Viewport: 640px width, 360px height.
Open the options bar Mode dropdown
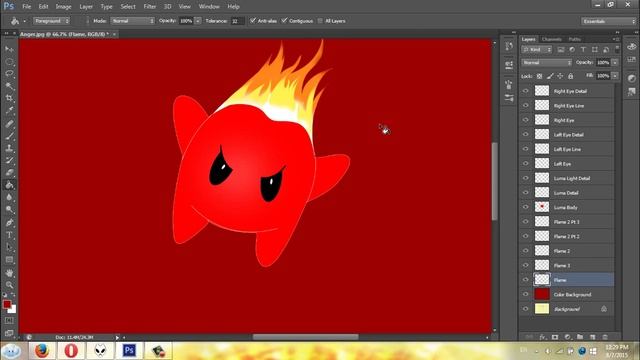point(132,21)
